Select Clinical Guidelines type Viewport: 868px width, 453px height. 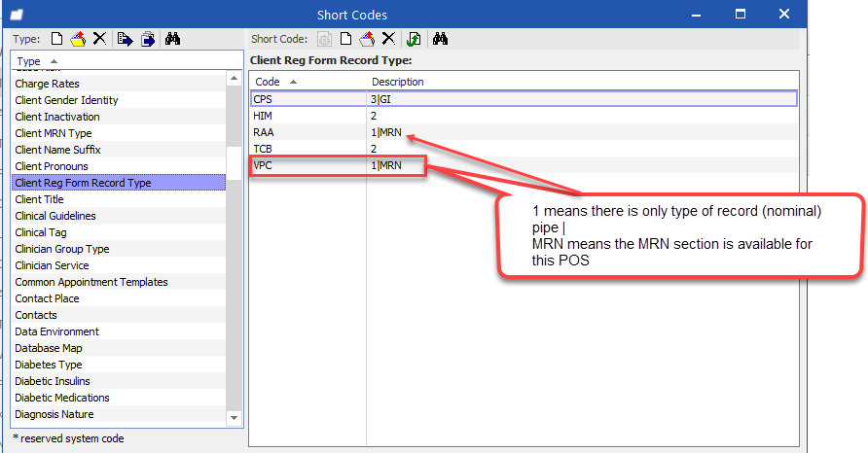(x=119, y=216)
